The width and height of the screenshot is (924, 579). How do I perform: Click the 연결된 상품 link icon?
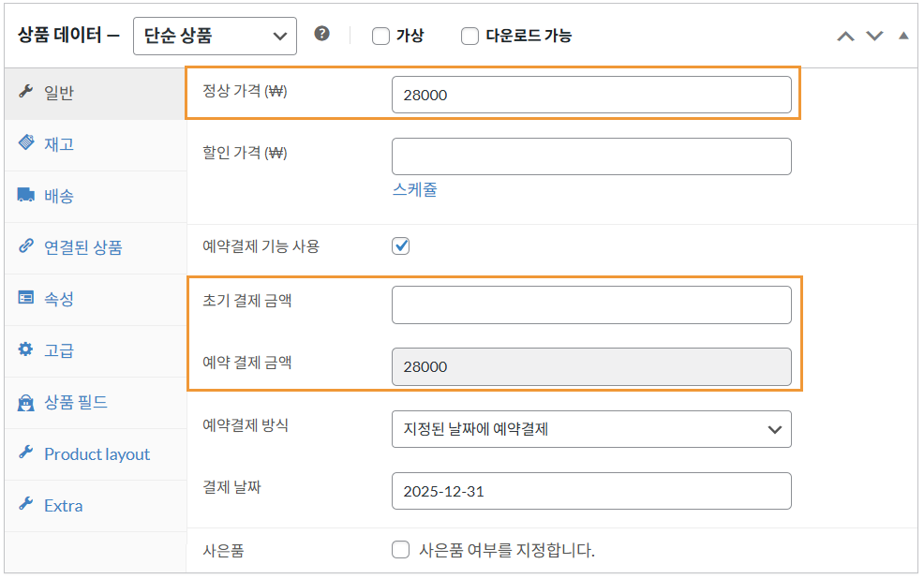pos(25,246)
